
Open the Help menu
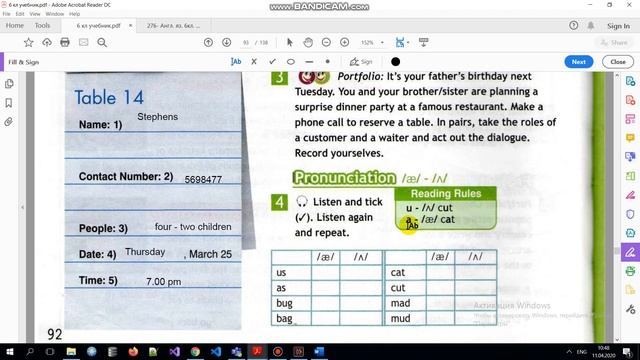click(74, 14)
